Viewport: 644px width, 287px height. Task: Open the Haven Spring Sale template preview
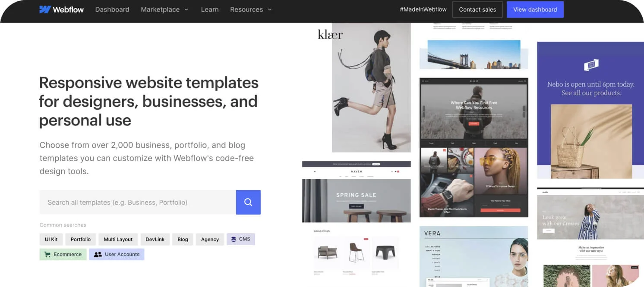point(357,220)
